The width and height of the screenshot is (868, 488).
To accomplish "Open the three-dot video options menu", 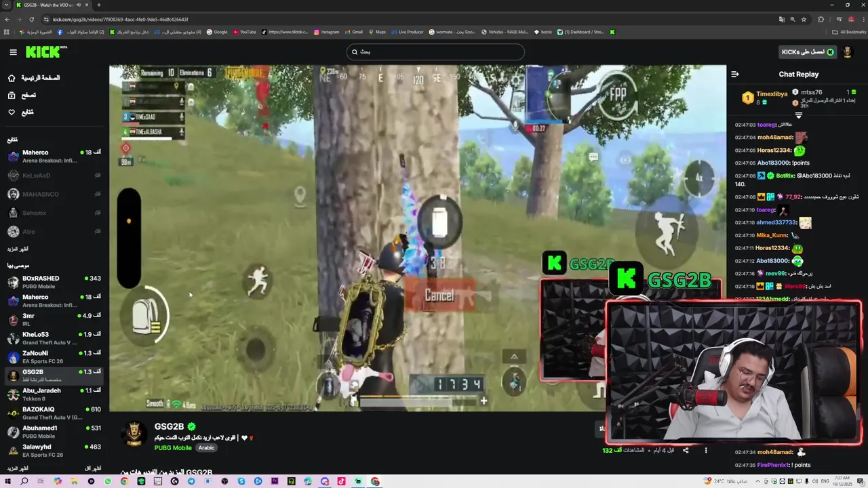I will [706, 450].
